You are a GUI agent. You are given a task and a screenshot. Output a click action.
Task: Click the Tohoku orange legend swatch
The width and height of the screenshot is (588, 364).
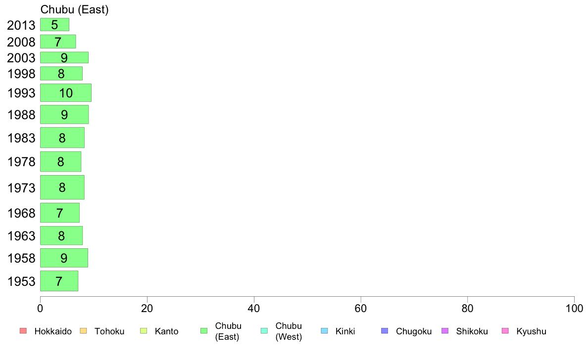83,331
